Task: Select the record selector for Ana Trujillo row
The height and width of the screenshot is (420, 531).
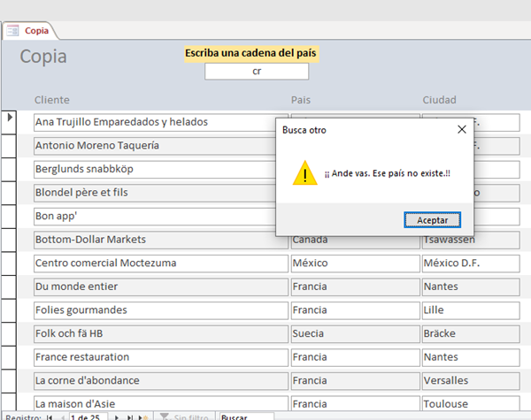Action: pos(9,122)
